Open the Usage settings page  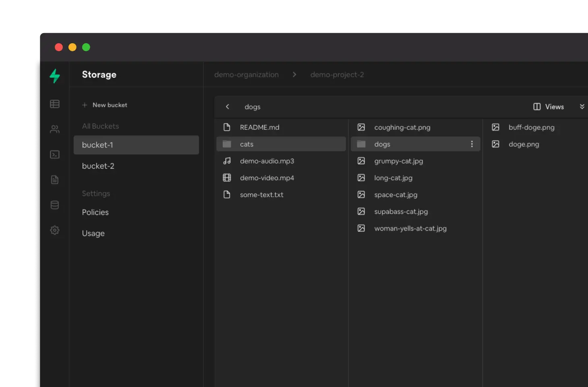coord(93,233)
